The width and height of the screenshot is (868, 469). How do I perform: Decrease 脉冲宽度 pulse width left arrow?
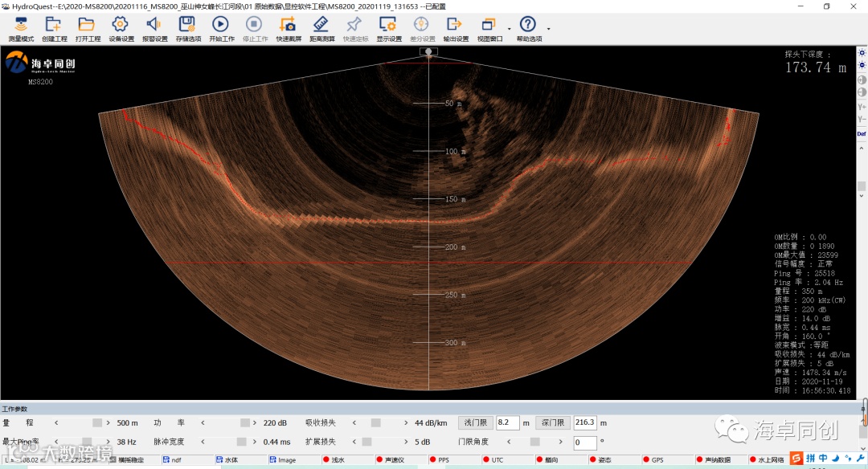(203, 442)
